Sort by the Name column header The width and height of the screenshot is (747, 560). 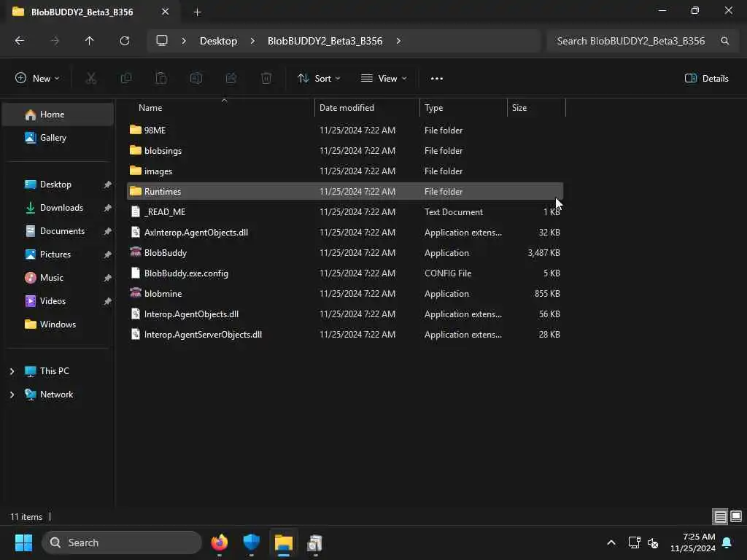[222, 108]
